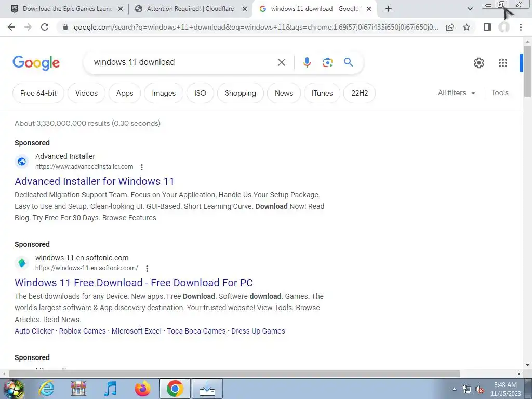Open the Chrome three-dot menu

[x=521, y=27]
